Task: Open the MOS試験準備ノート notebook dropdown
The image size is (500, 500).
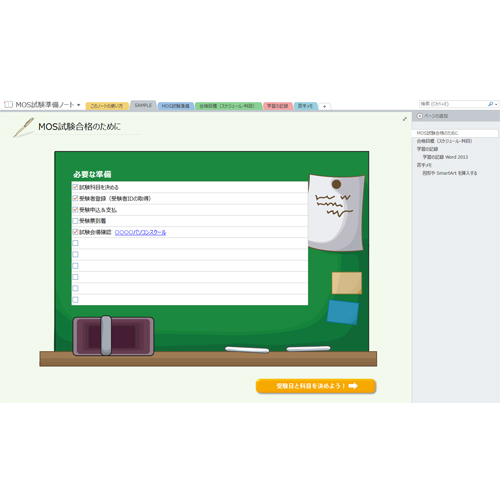Action: (x=78, y=105)
